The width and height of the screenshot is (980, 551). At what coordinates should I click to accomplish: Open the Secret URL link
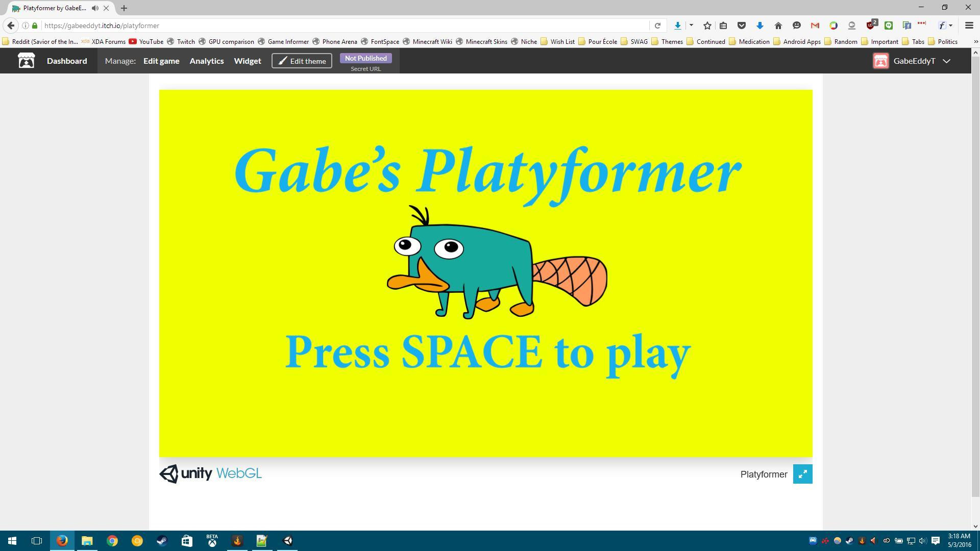coord(365,69)
